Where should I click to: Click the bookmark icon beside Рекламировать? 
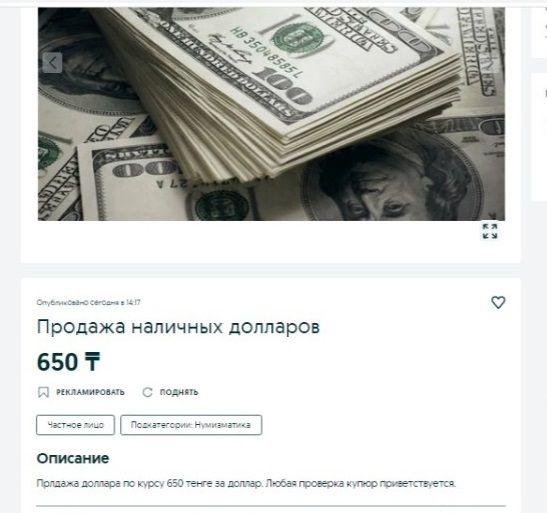[43, 392]
